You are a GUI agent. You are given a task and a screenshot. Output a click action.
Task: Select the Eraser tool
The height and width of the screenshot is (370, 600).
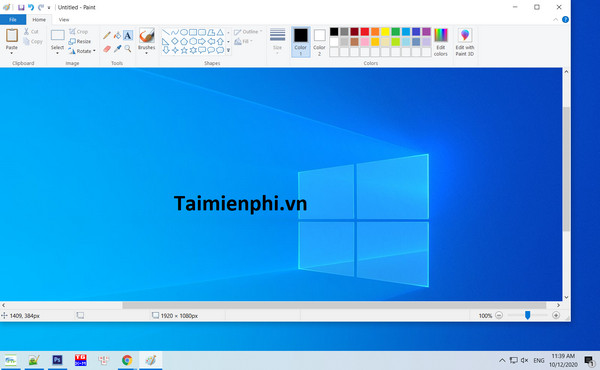coord(107,49)
